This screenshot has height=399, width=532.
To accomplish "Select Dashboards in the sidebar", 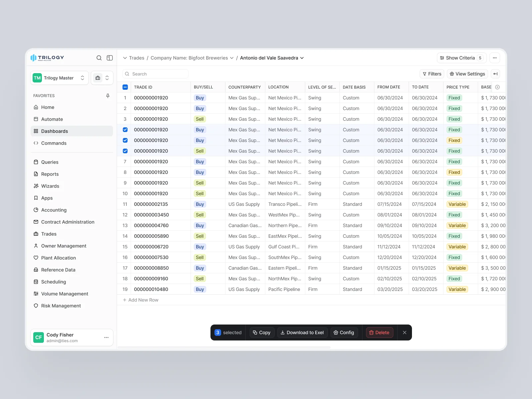I will click(x=72, y=131).
